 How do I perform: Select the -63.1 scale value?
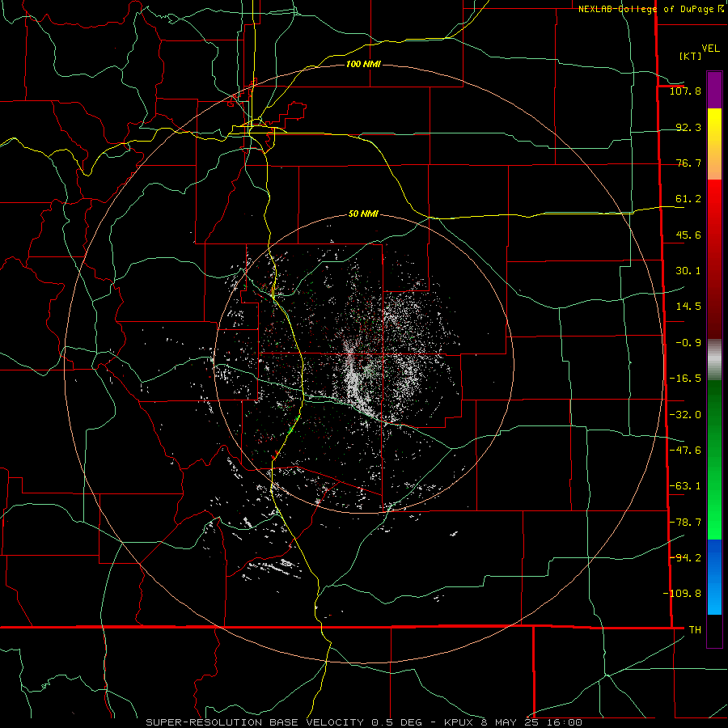(685, 486)
